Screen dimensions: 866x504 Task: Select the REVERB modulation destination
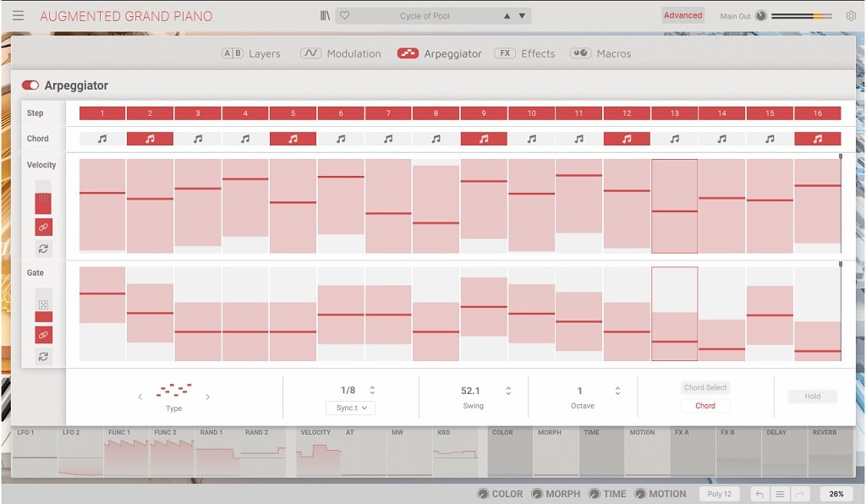[832, 452]
